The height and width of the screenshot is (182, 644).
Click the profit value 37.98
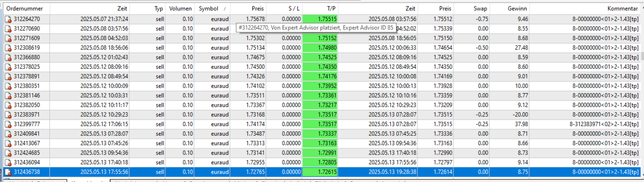click(x=521, y=124)
